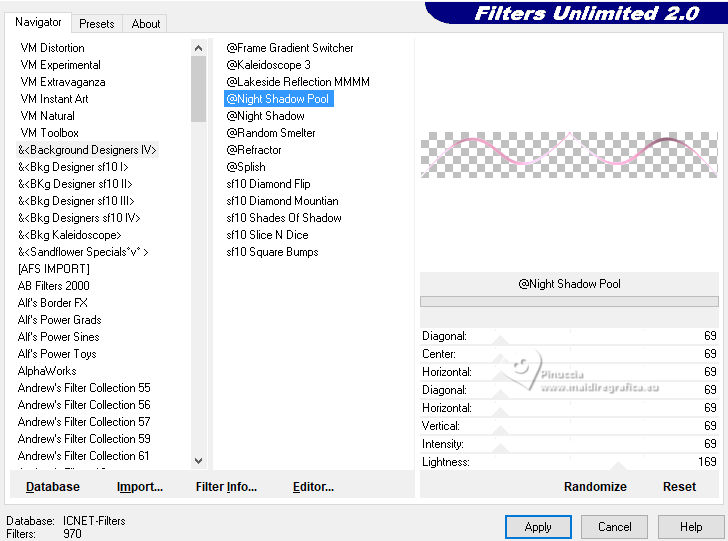728x541 pixels.
Task: Select &<BKg Designer sf10 II>
Action: click(x=75, y=184)
